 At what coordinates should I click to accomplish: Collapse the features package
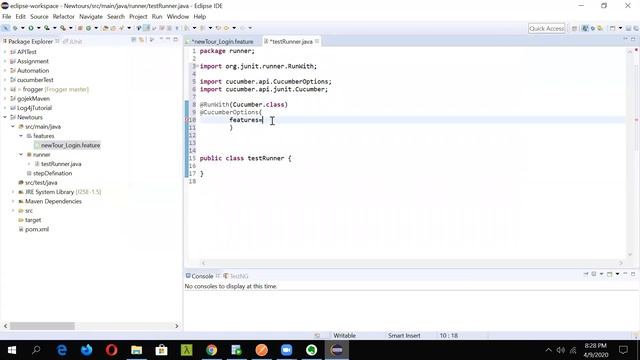coord(21,136)
